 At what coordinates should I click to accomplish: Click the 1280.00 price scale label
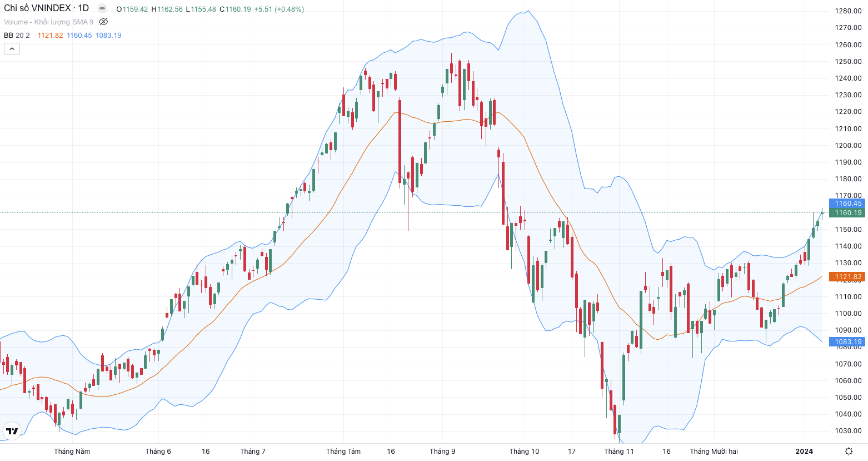pyautogui.click(x=848, y=11)
